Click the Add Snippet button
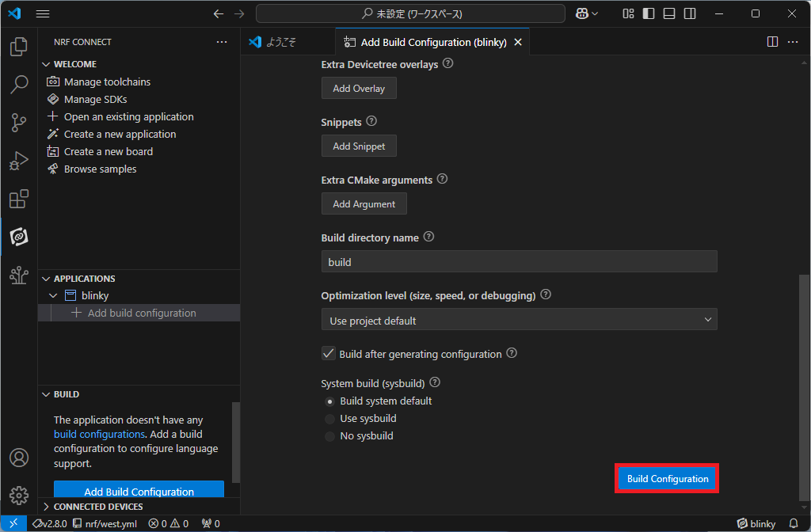 tap(359, 146)
